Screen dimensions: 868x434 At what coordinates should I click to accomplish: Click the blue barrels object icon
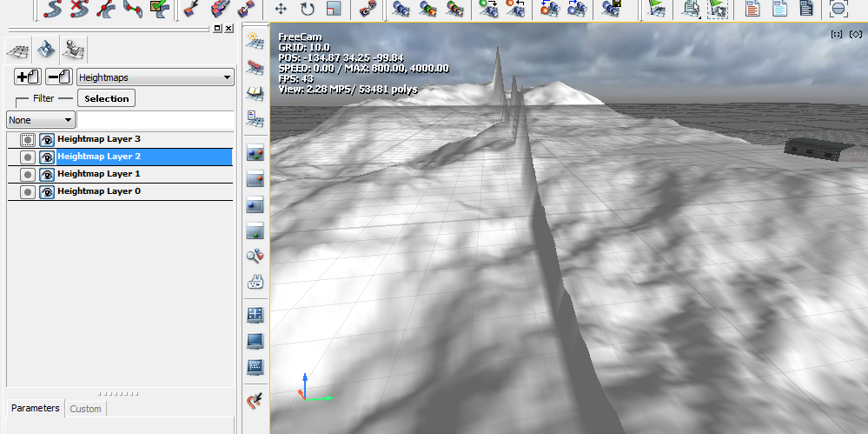click(400, 9)
